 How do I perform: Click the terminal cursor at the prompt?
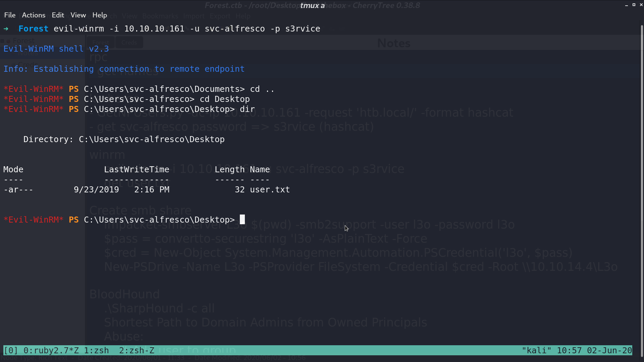point(242,220)
